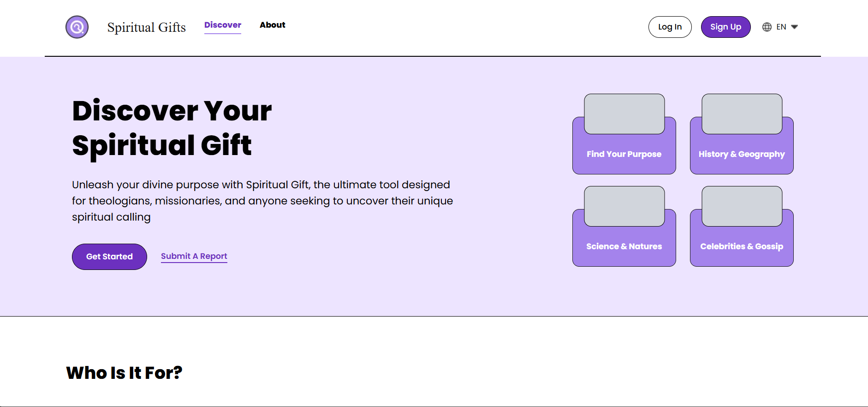868x407 pixels.
Task: Click the purple Spiritual Gifts logo icon
Action: coord(77,27)
